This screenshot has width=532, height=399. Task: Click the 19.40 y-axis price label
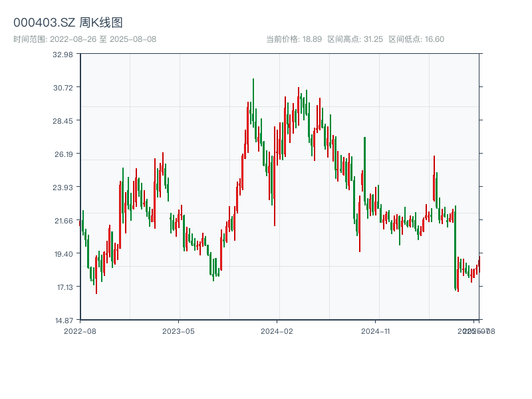63,254
